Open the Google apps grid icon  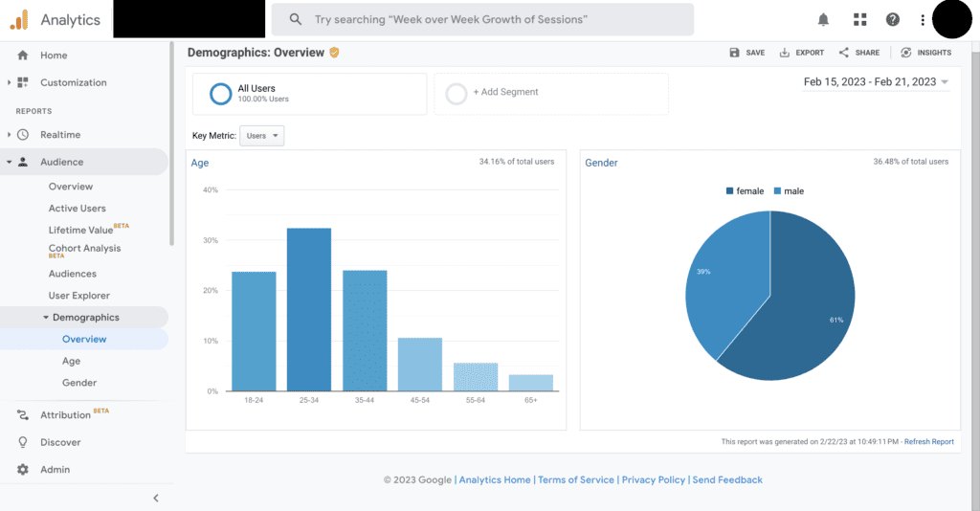pos(860,19)
